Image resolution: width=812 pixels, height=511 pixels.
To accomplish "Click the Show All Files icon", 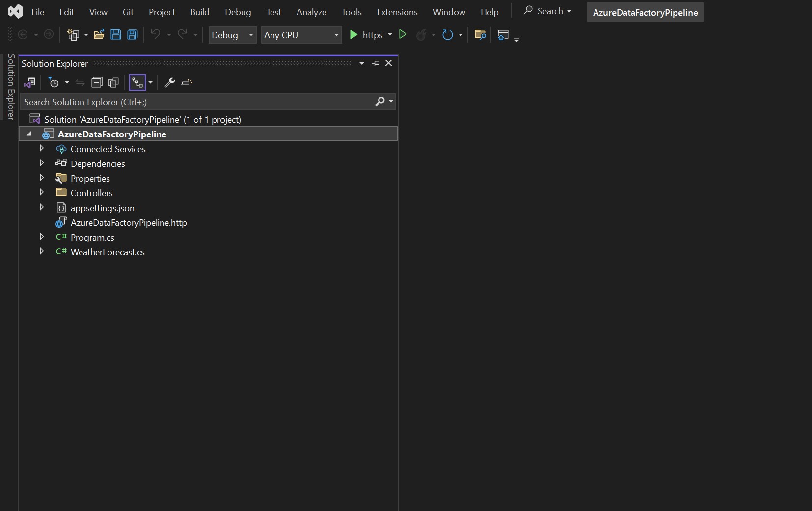I will (x=113, y=82).
